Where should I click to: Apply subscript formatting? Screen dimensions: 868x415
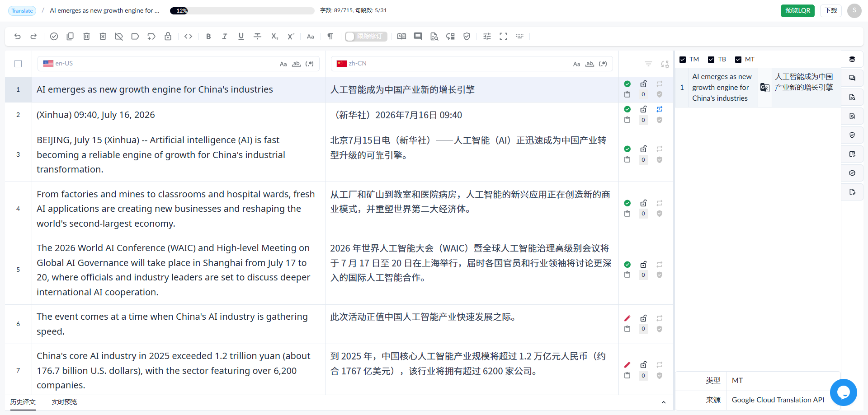point(274,37)
